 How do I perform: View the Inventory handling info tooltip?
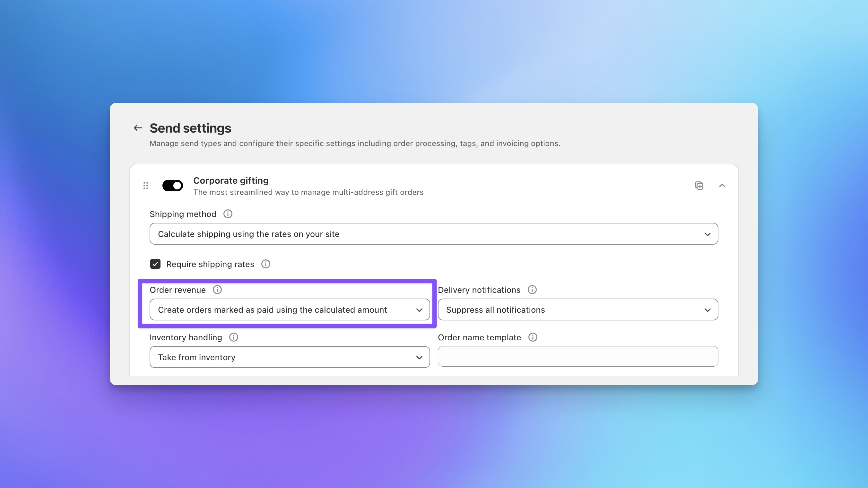(233, 337)
